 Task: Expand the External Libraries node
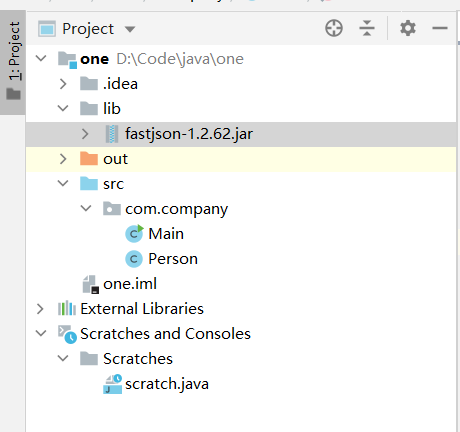(40, 309)
